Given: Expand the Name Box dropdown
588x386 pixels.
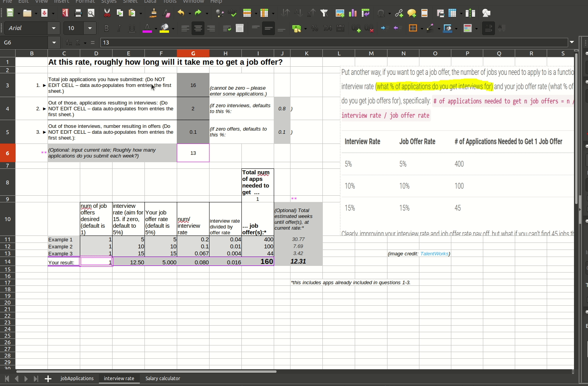Looking at the screenshot, I should point(54,42).
